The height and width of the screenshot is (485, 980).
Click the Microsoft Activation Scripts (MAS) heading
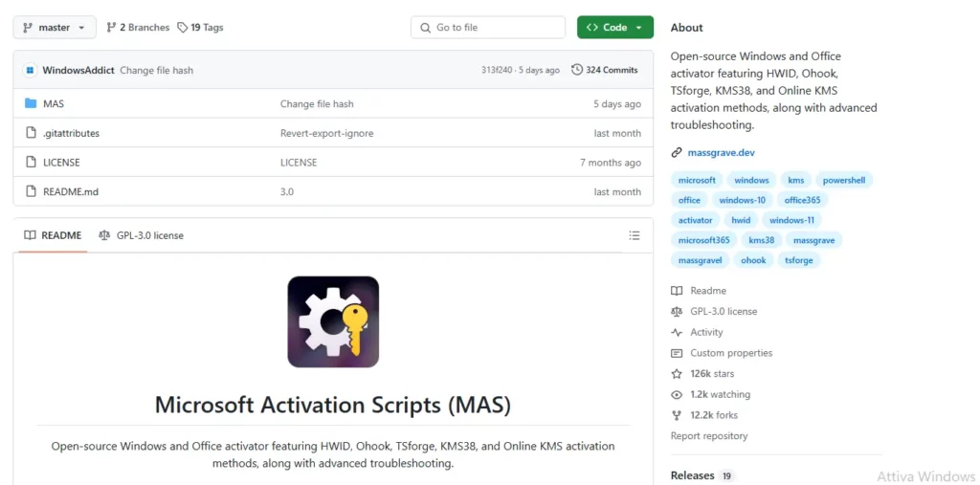click(333, 405)
